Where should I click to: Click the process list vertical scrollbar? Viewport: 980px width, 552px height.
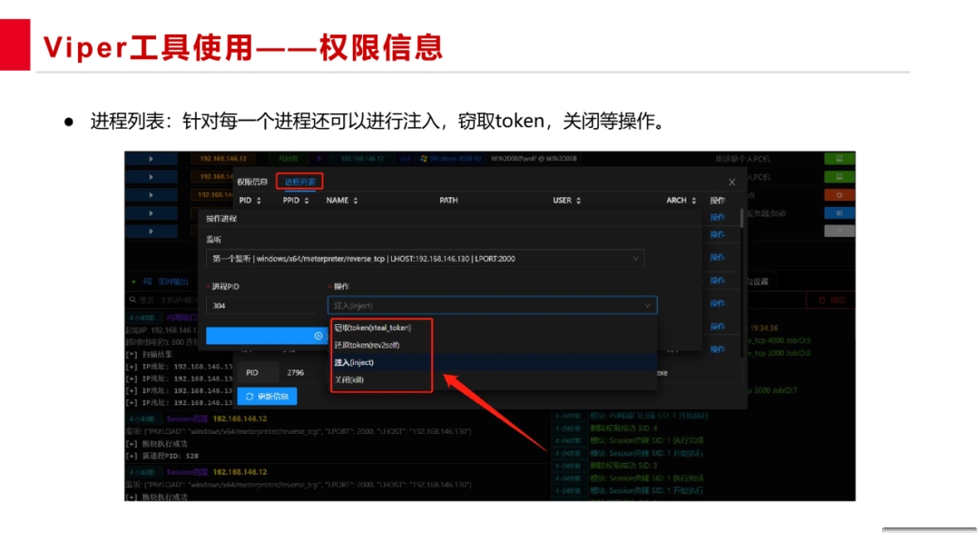tap(742, 218)
